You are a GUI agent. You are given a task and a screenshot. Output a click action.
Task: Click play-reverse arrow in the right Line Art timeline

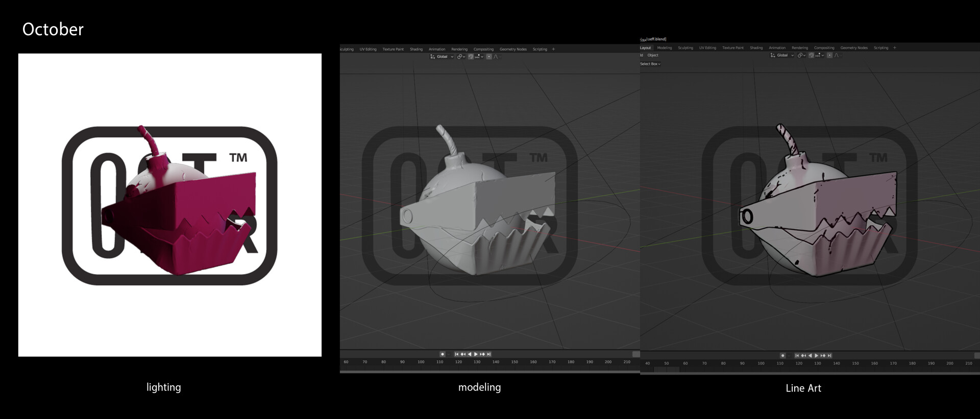[810, 356]
